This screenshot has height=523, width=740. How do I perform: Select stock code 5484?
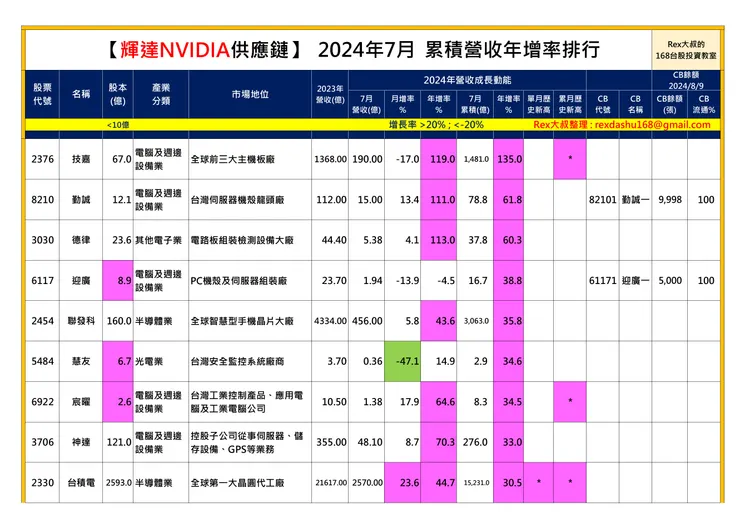click(x=42, y=362)
